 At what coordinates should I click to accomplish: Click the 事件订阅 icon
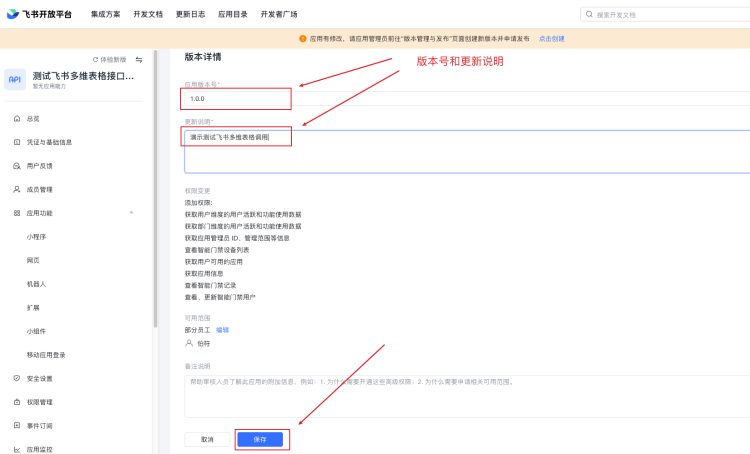17,425
